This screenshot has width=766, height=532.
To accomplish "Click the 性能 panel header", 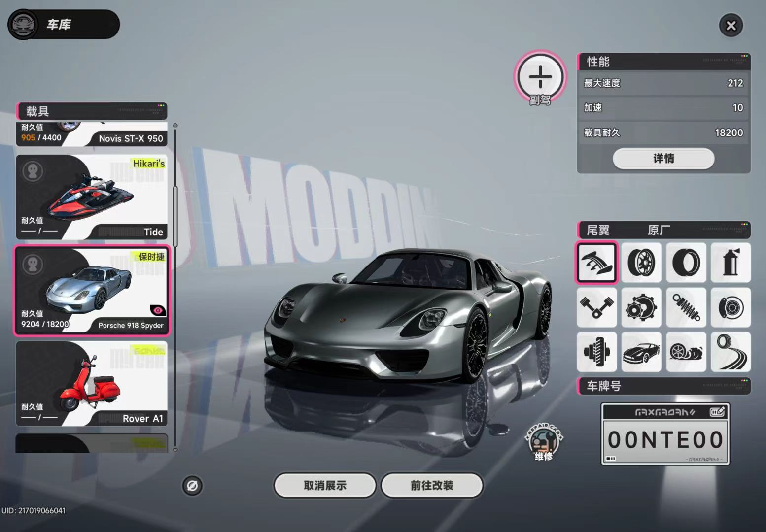I will coord(663,62).
